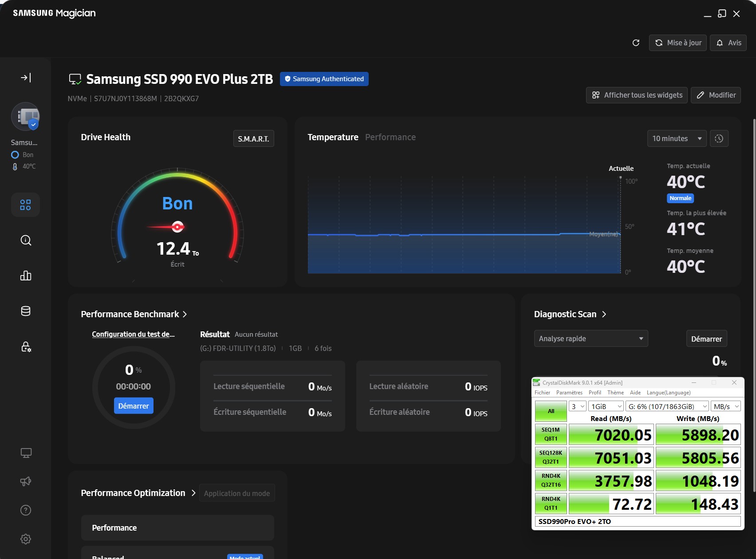Viewport: 756px width, 559px height.
Task: Click the S.M.A.R.T. button
Action: (x=253, y=139)
